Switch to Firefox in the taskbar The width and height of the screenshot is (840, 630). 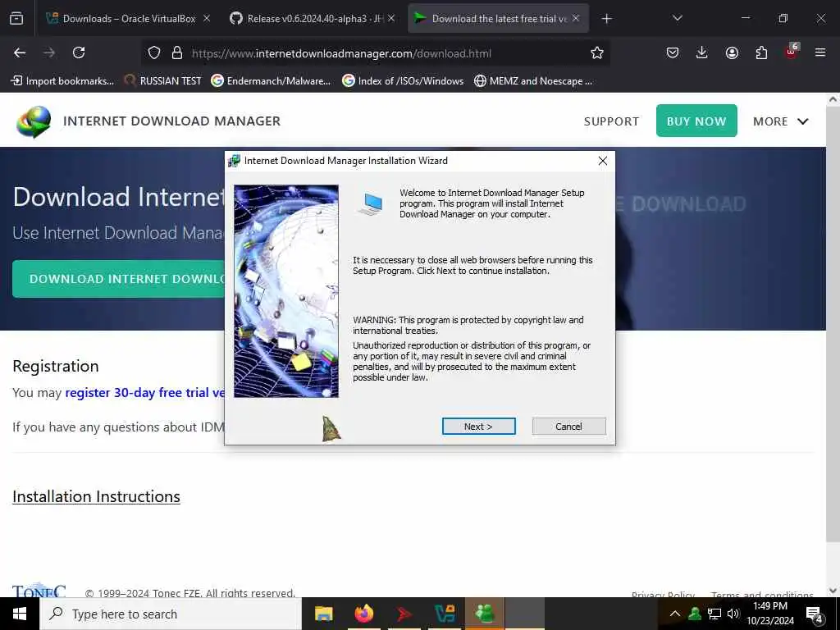(363, 614)
